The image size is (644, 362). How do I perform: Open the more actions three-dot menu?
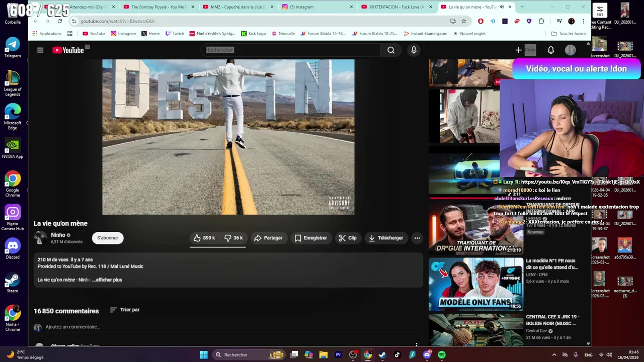417,238
